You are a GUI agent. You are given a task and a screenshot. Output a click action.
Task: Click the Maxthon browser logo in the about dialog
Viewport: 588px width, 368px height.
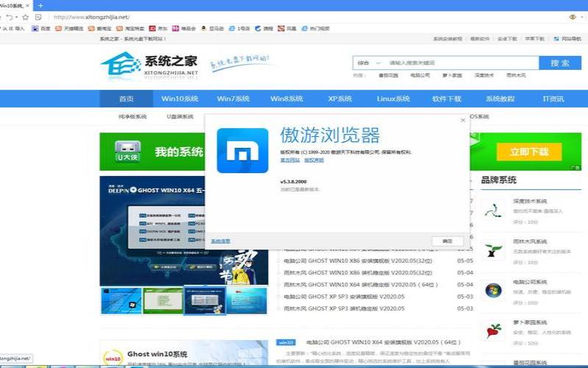[243, 151]
